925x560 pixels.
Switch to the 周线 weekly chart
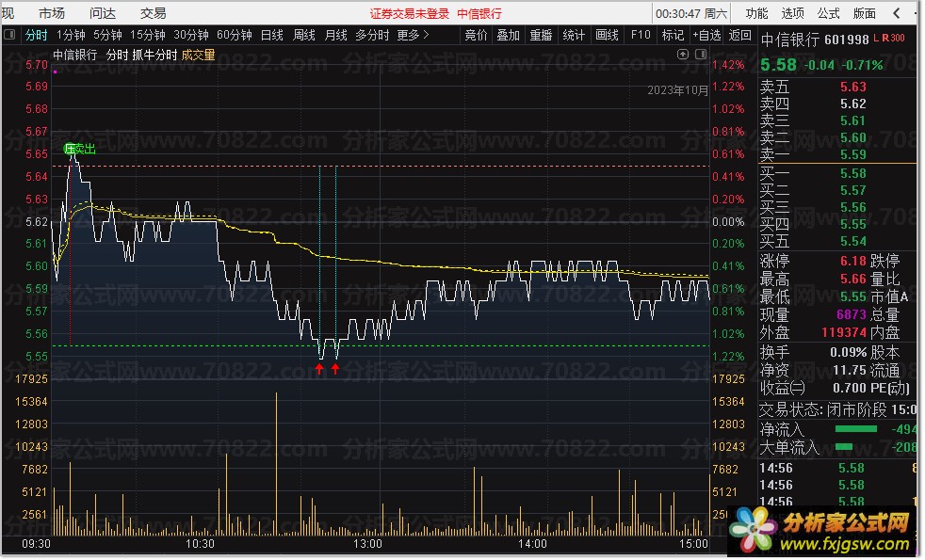(x=304, y=35)
